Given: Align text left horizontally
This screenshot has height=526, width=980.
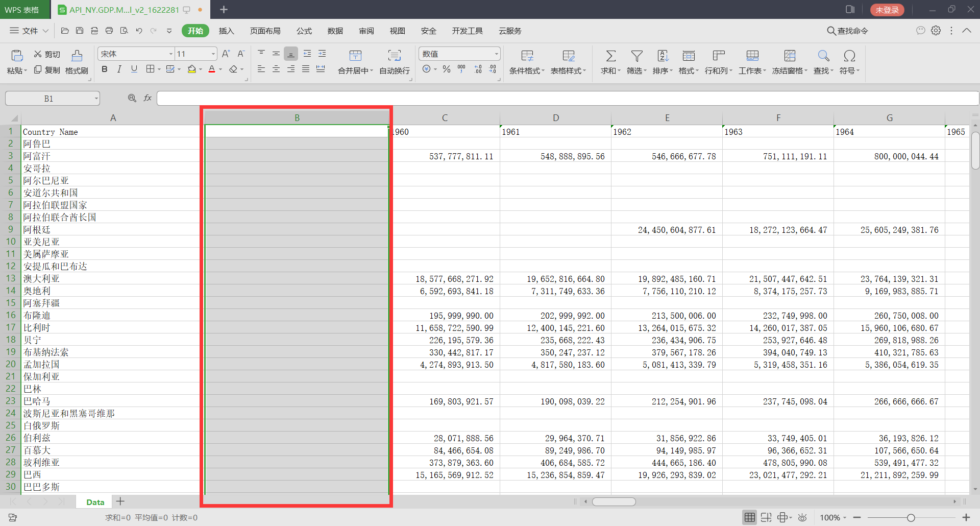Looking at the screenshot, I should click(261, 69).
